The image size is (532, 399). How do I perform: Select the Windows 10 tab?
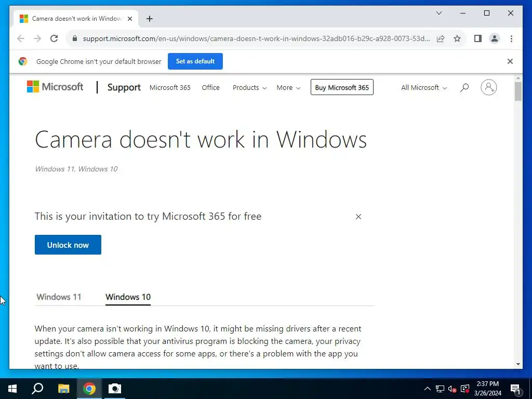tap(128, 297)
